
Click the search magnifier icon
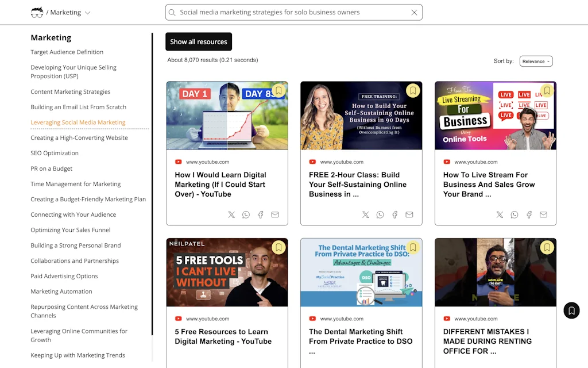(172, 12)
